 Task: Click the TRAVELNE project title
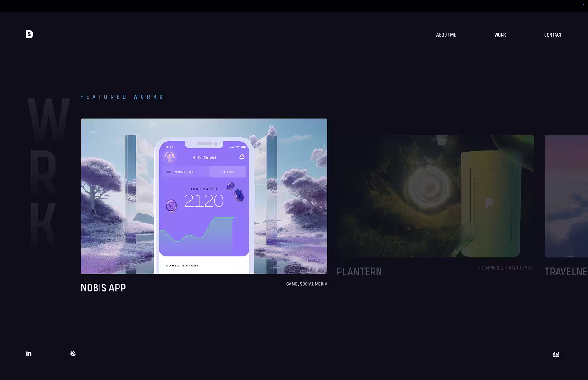pos(566,271)
